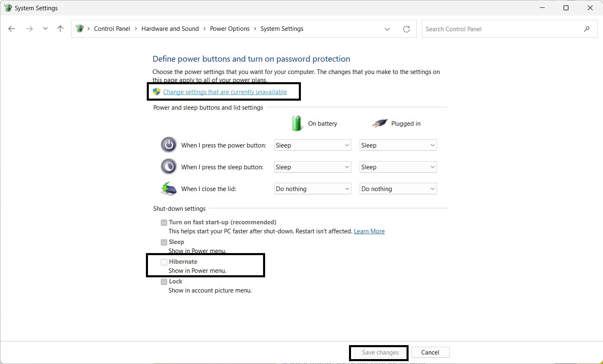Click the Forward navigation arrow
Image resolution: width=603 pixels, height=364 pixels.
pos(29,29)
